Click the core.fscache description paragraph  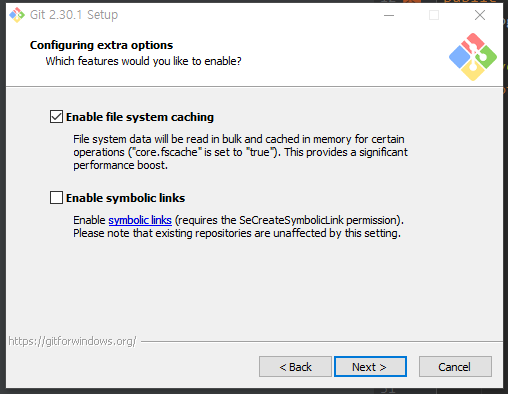point(240,152)
